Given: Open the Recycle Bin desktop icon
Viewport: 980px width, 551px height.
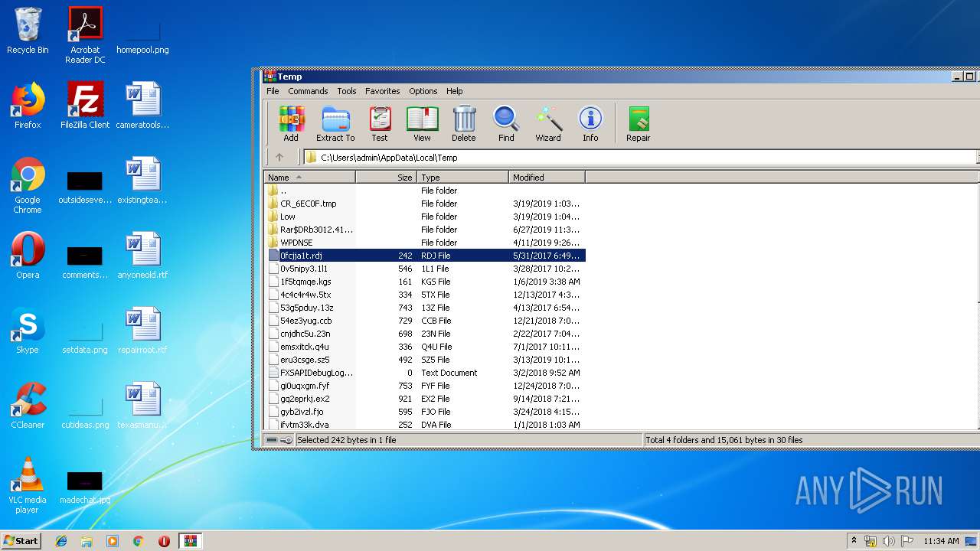Looking at the screenshot, I should point(28,31).
